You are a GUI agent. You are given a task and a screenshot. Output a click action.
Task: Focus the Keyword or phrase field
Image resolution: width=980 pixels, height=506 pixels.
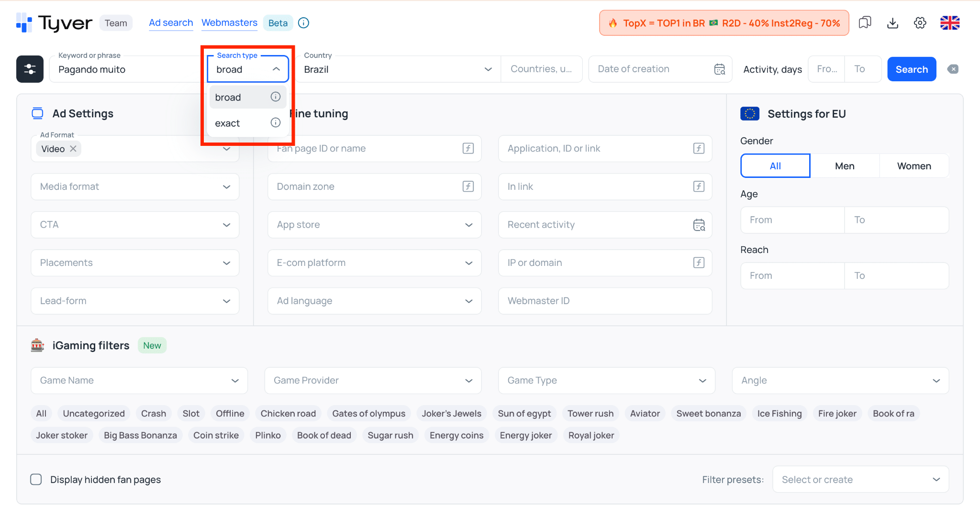pyautogui.click(x=127, y=69)
